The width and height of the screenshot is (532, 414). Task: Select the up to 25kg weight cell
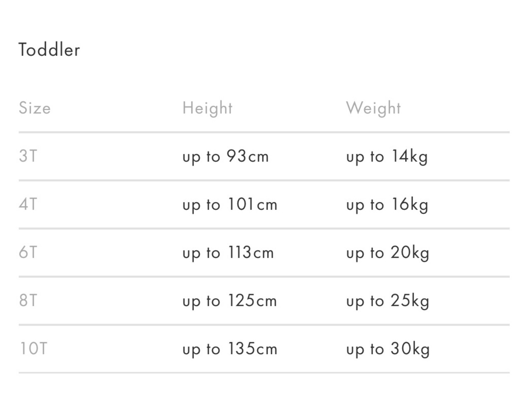coord(387,301)
